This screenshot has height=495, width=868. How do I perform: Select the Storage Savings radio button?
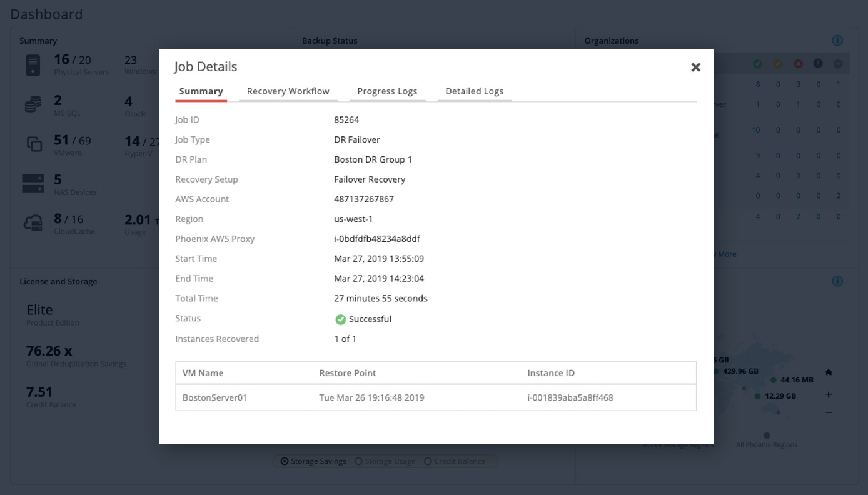[285, 461]
